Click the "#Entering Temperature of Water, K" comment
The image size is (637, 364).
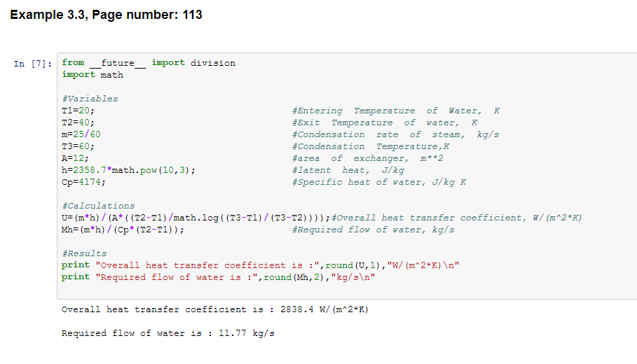397,111
